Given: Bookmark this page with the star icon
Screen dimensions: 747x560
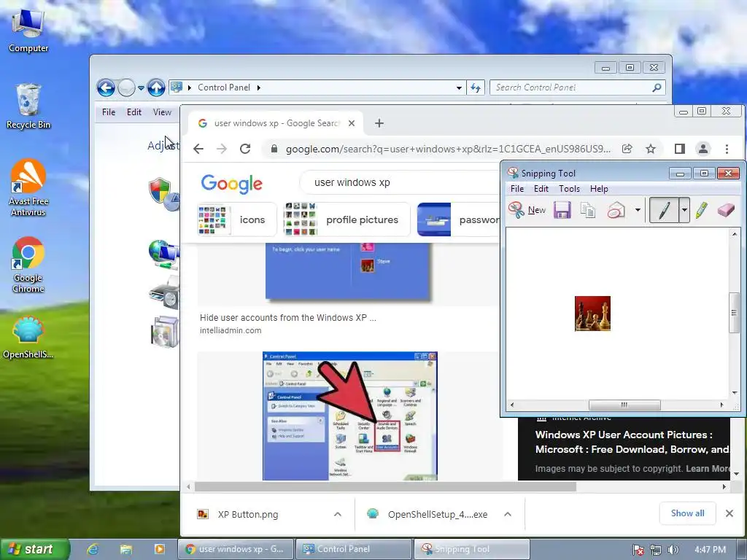Looking at the screenshot, I should point(651,149).
